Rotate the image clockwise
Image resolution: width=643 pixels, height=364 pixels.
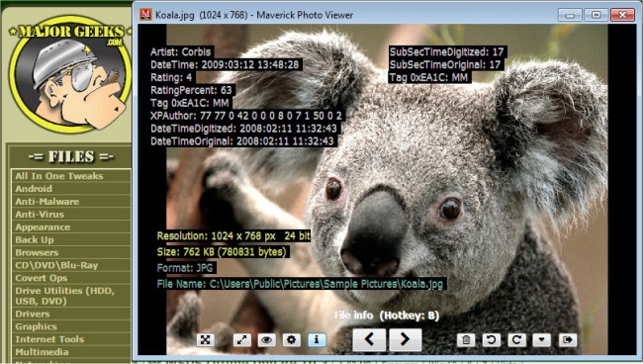point(516,340)
